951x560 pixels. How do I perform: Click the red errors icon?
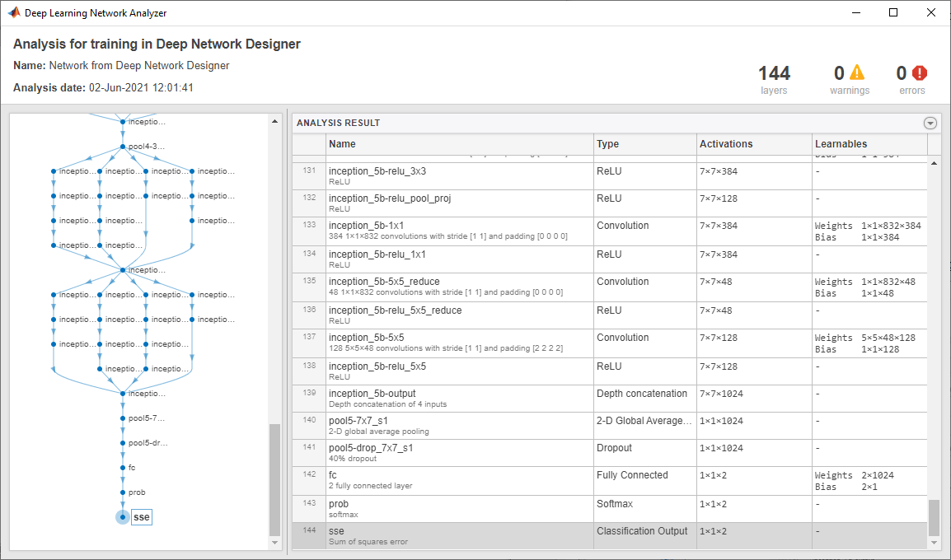(920, 73)
